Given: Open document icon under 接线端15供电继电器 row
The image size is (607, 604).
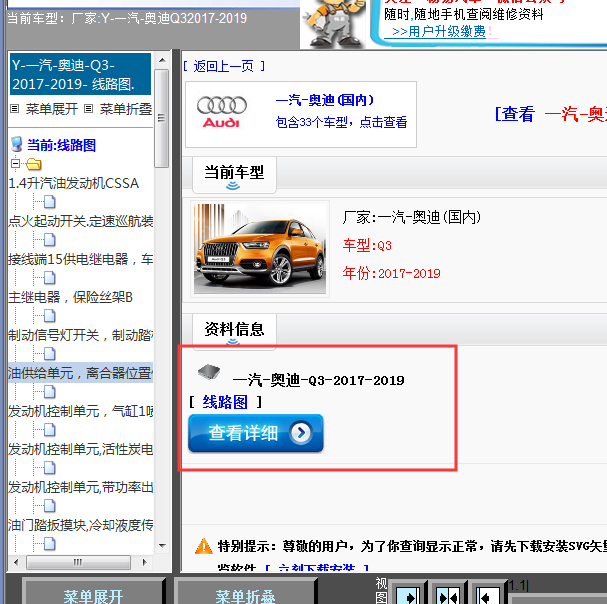Looking at the screenshot, I should pos(50,278).
